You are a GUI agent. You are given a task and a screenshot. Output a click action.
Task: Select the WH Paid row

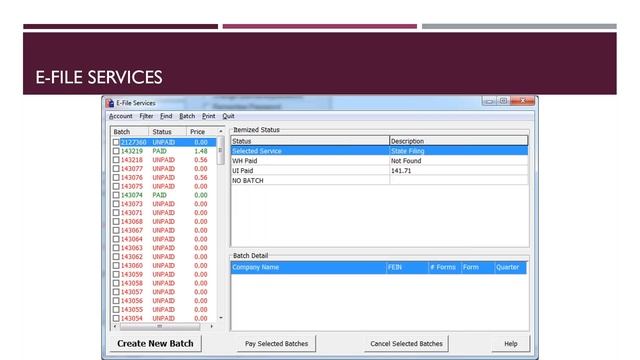click(x=379, y=161)
